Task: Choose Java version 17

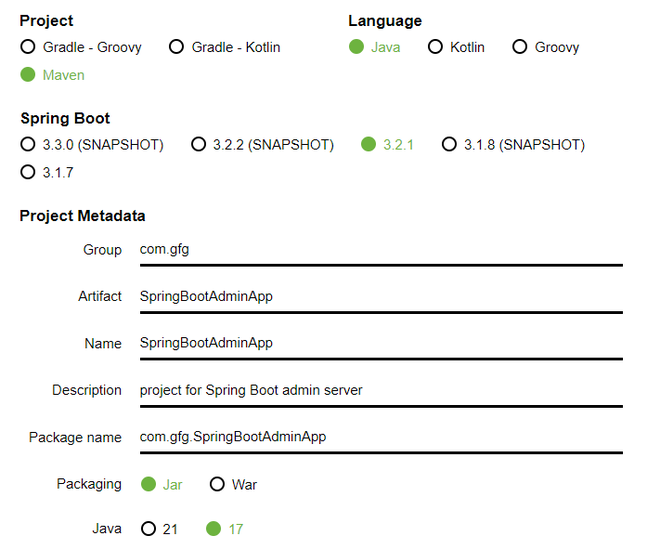Action: (213, 528)
